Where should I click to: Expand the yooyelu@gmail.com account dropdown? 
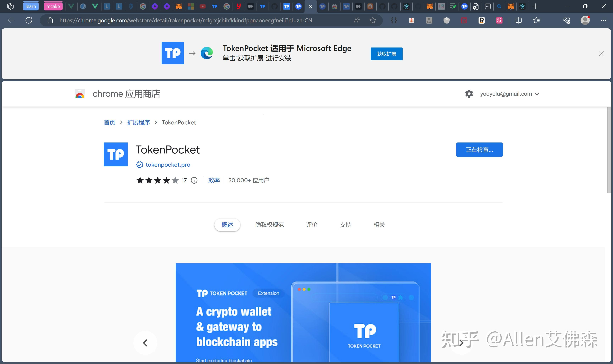[537, 94]
